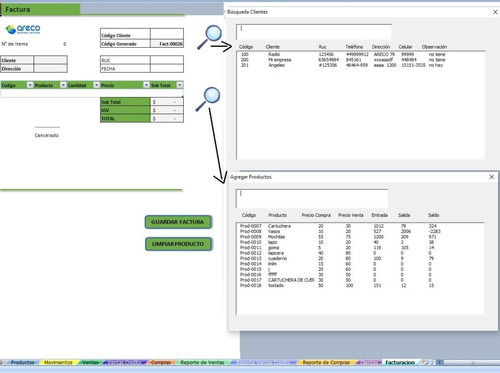Viewport: 500px width, 373px height.
Task: Select product row Prod-0016
Action: (360, 275)
